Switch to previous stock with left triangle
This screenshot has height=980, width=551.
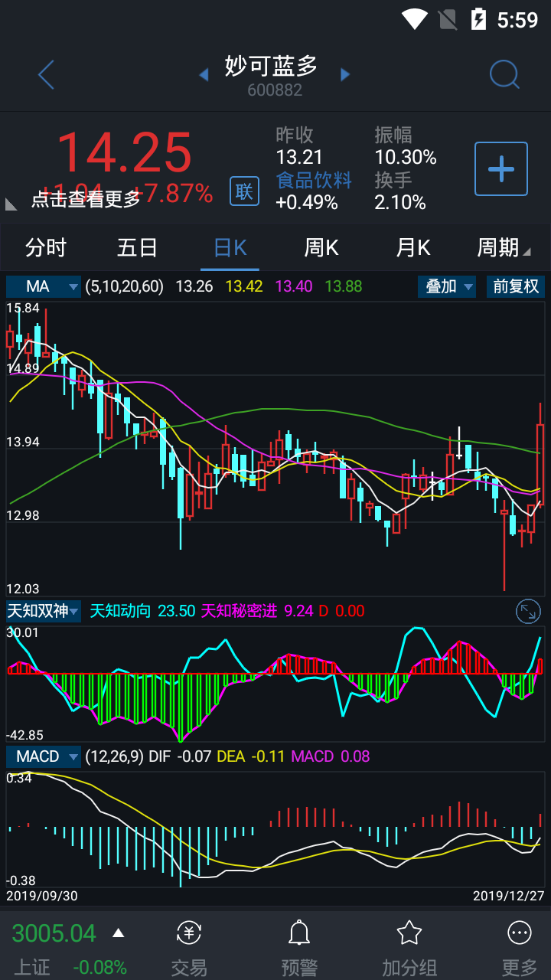click(204, 74)
